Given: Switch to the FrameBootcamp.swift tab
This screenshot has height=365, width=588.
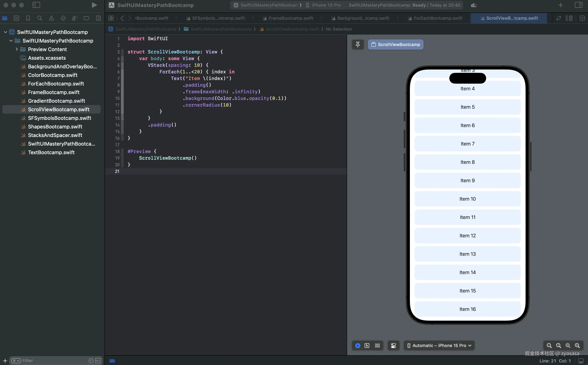Looking at the screenshot, I should click(291, 18).
